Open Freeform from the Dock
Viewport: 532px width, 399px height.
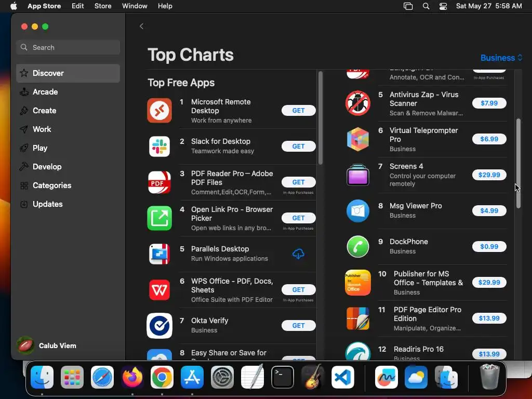pyautogui.click(x=387, y=377)
